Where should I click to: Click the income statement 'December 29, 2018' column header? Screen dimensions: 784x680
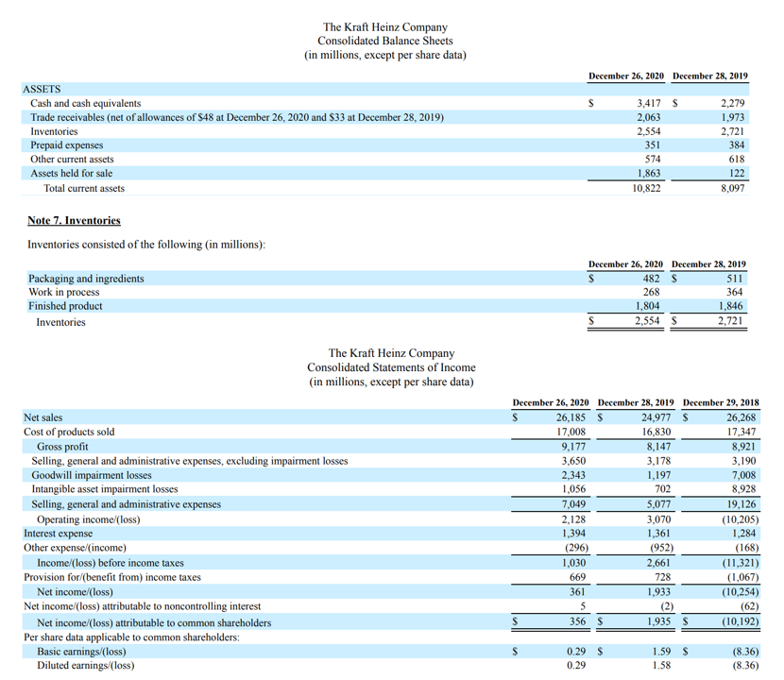coord(721,402)
